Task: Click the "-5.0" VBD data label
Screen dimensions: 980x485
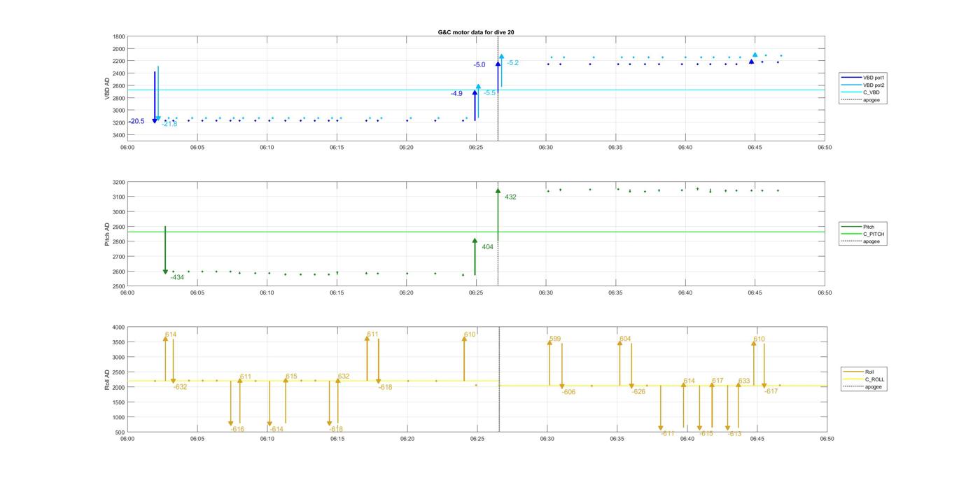Action: click(479, 65)
